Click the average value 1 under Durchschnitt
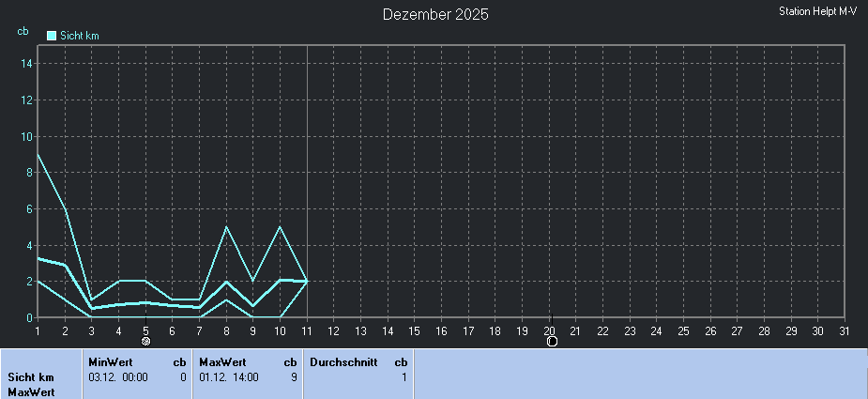868x399 pixels. 404,377
